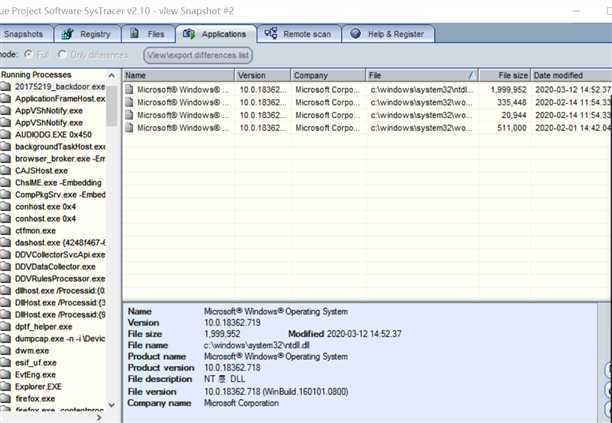Sort list by Version column

[263, 75]
